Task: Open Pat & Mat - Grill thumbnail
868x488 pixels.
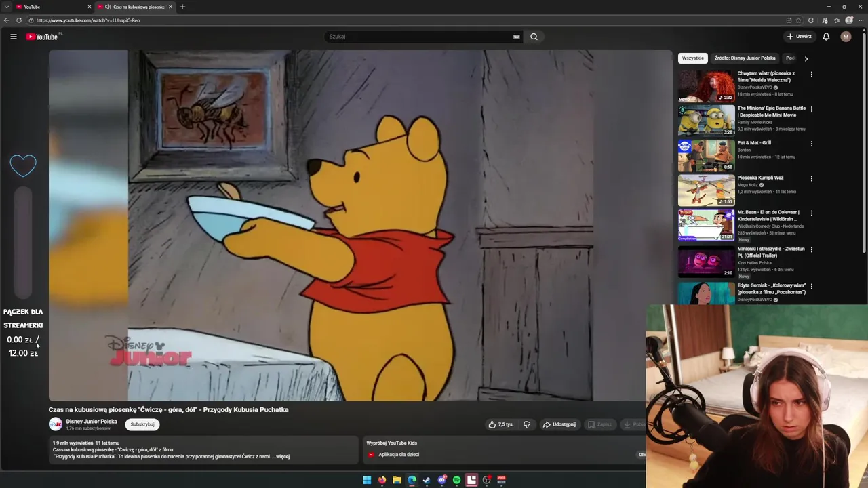Action: (707, 155)
